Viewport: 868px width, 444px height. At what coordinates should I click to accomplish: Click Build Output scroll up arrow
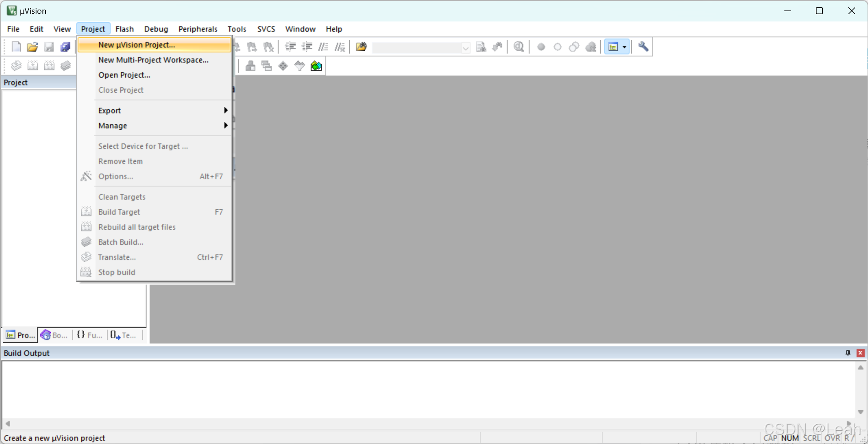860,368
